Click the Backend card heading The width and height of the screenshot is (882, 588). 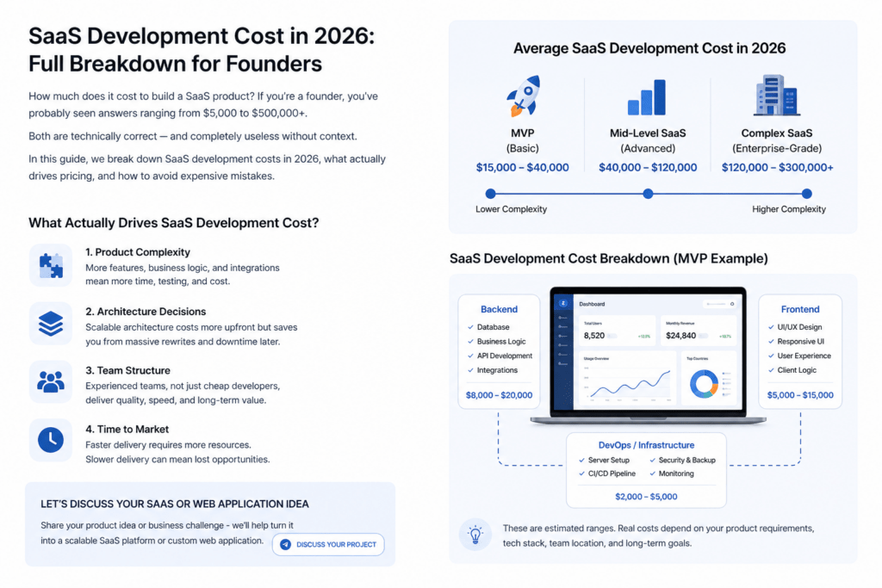499,309
